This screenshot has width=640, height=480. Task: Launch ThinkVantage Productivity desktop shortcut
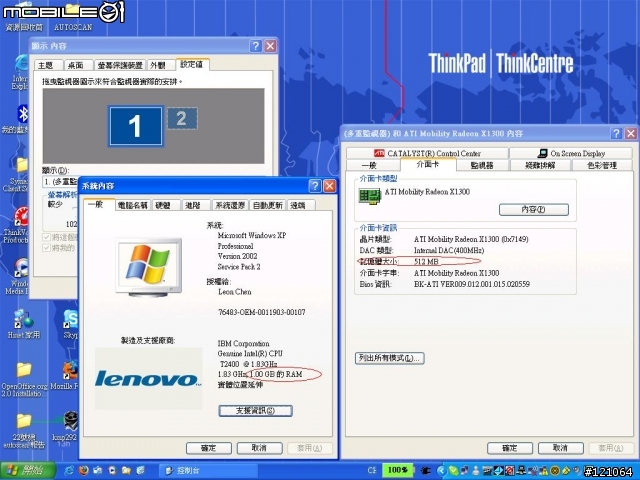21,216
